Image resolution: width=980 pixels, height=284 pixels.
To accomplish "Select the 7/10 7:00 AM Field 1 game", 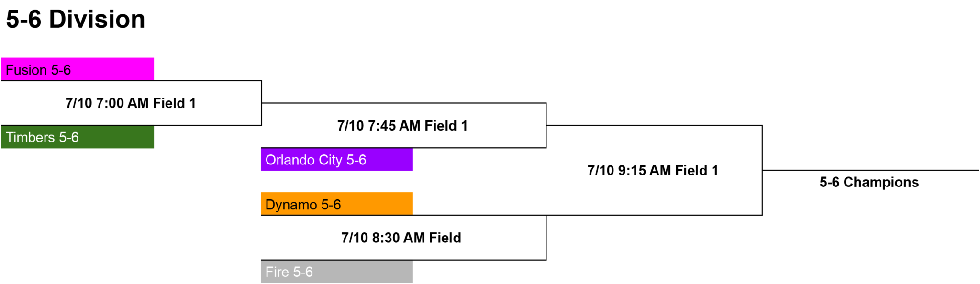I will coord(131,103).
